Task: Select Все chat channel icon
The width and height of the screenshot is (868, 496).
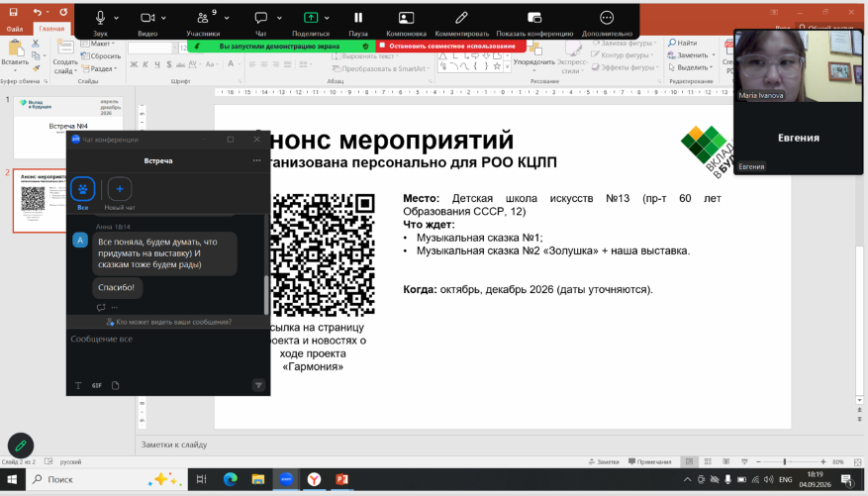Action: click(82, 189)
